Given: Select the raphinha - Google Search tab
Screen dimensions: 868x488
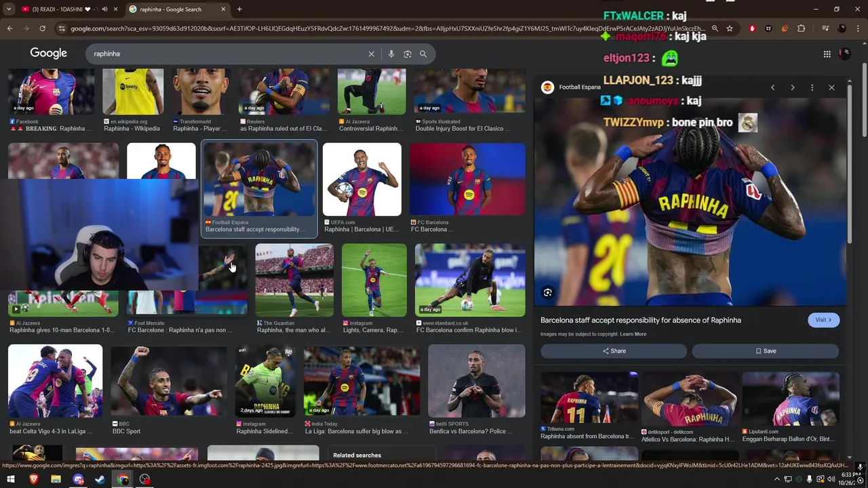Looking at the screenshot, I should pos(176,9).
